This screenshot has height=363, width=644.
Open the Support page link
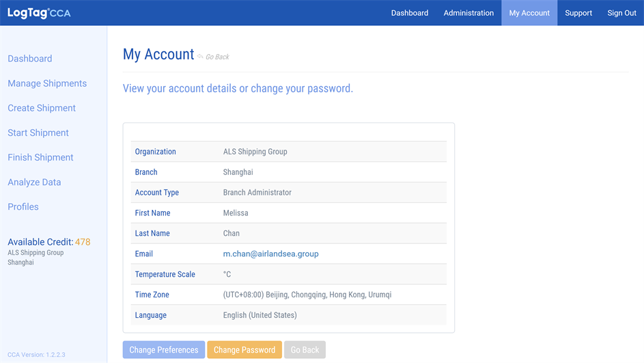point(578,13)
